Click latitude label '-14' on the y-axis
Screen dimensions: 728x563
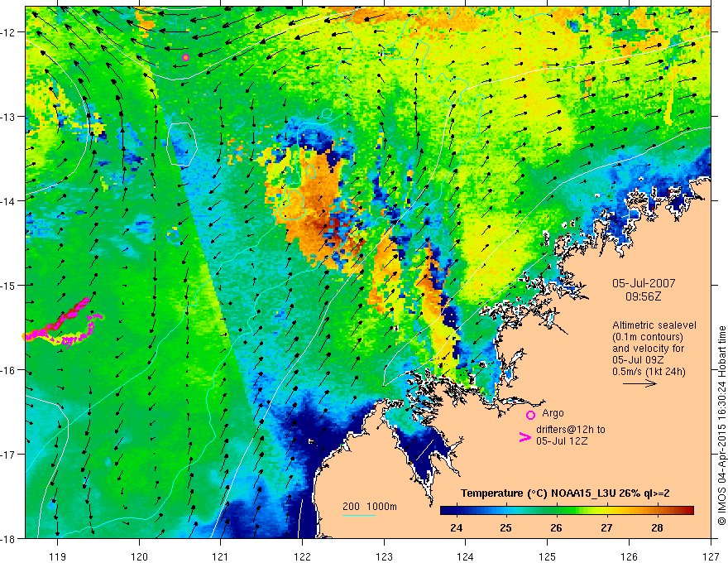[x=8, y=201]
